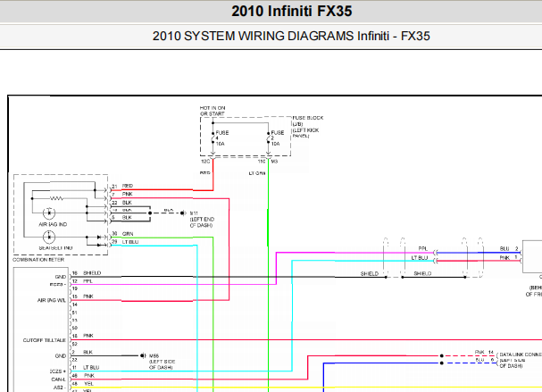Click the "BLK" label at pin 5
The height and width of the screenshot is (392, 542).
tap(127, 218)
